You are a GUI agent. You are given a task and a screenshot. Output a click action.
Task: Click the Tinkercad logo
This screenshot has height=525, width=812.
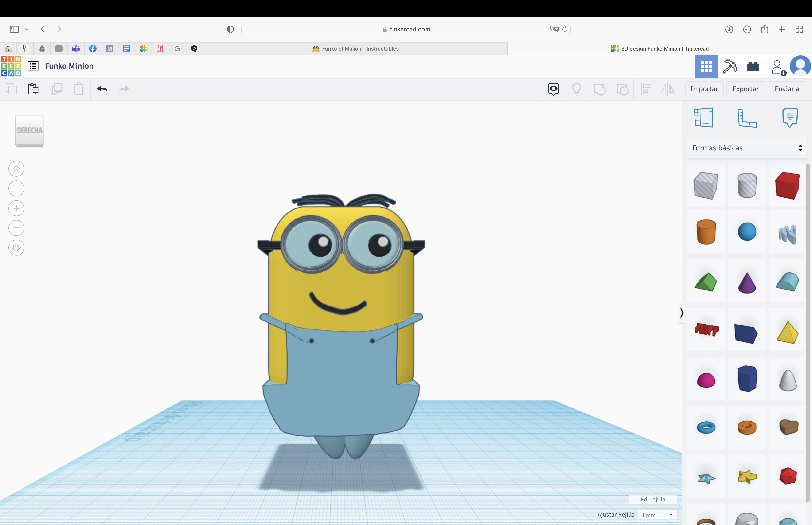coord(11,66)
